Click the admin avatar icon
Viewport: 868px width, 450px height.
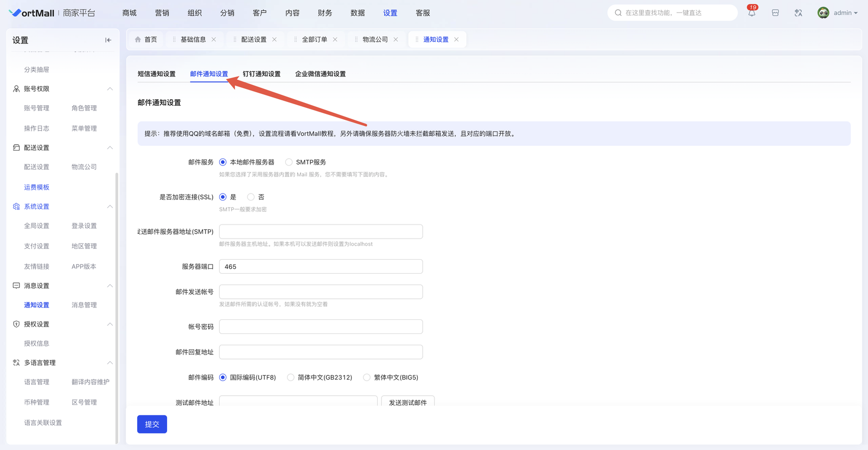pos(823,13)
